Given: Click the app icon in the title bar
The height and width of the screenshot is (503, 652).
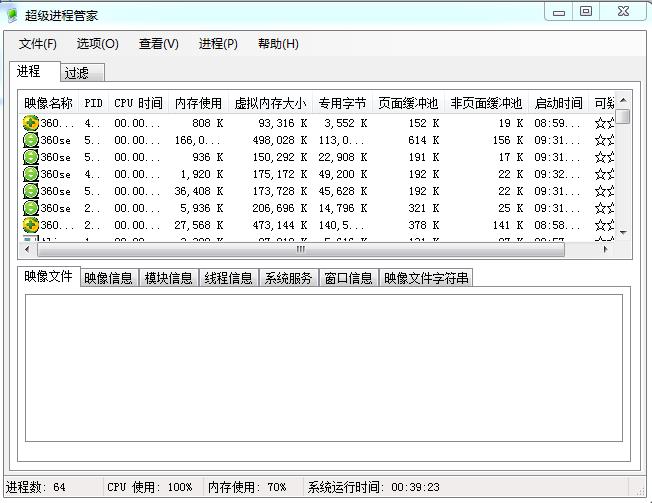Looking at the screenshot, I should pos(13,15).
